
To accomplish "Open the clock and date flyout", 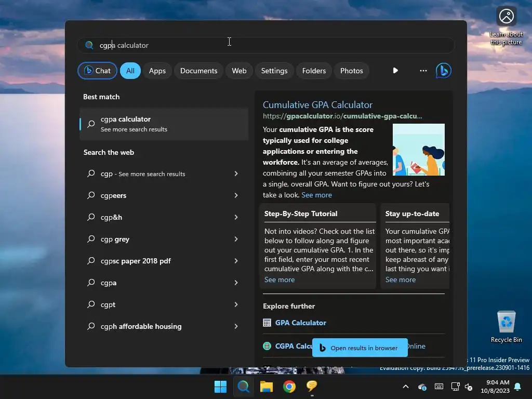I will [495, 387].
